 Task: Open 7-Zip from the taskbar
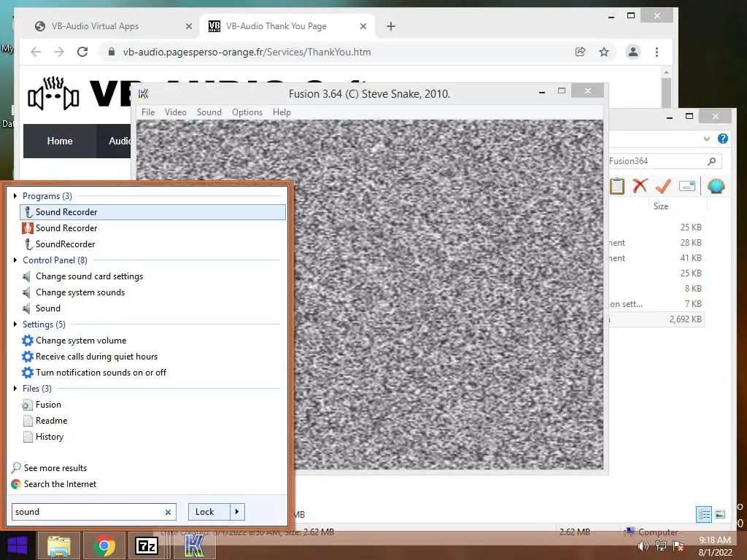click(x=146, y=545)
